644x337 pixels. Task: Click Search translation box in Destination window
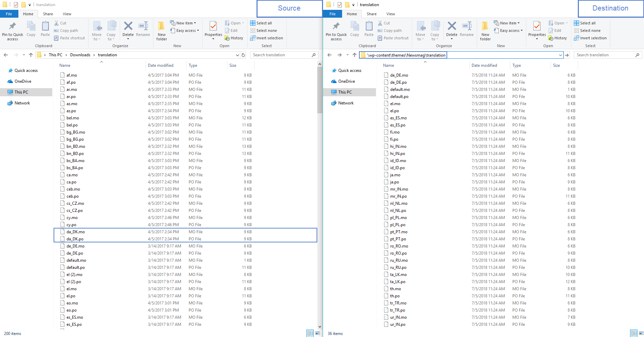click(608, 55)
